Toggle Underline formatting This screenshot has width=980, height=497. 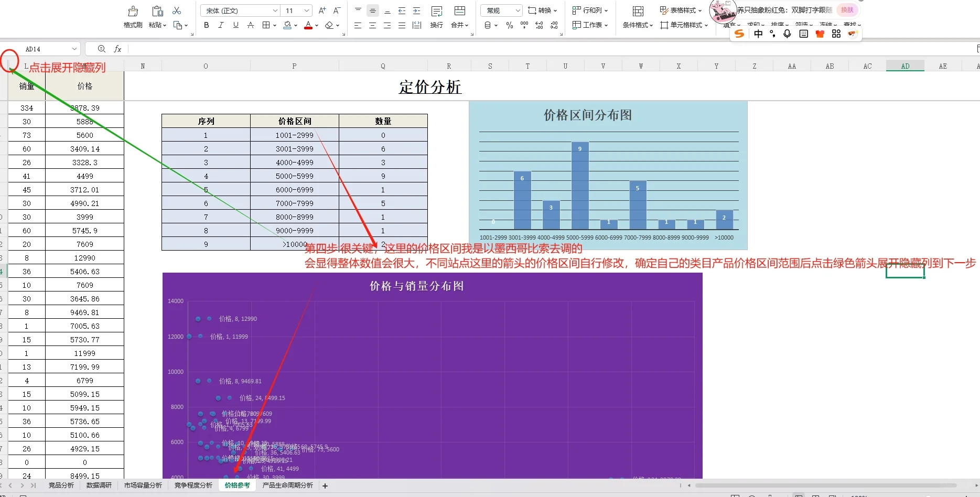(235, 25)
